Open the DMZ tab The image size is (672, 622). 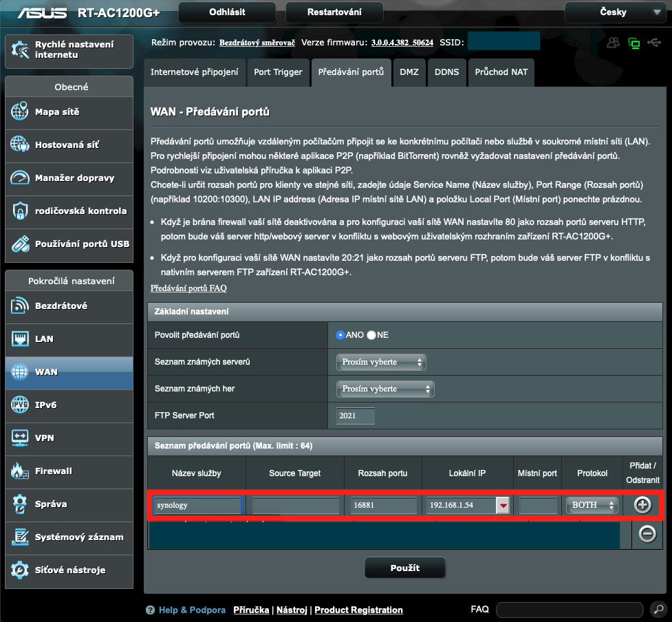pyautogui.click(x=409, y=72)
